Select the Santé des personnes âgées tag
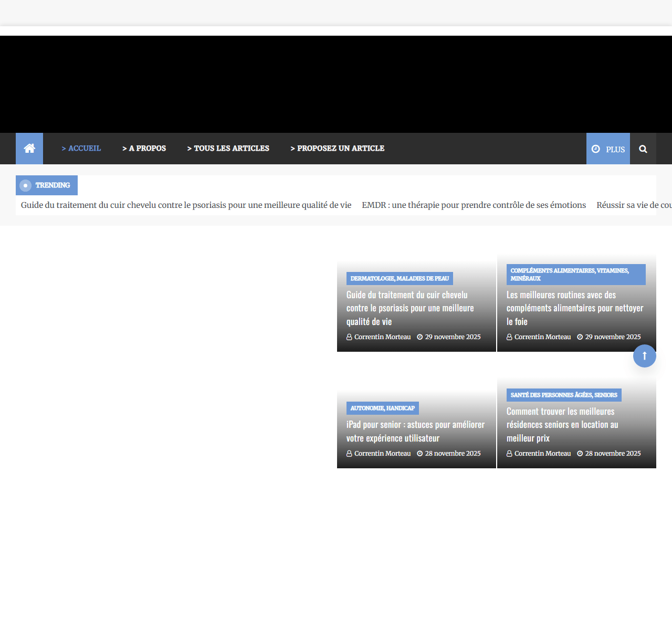Viewport: 672px width, 630px height. [x=564, y=395]
